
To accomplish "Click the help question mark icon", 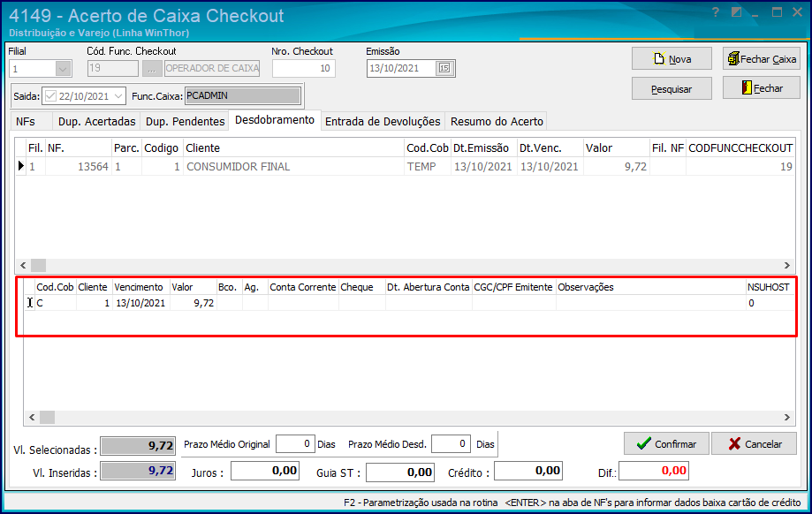I will pos(715,11).
